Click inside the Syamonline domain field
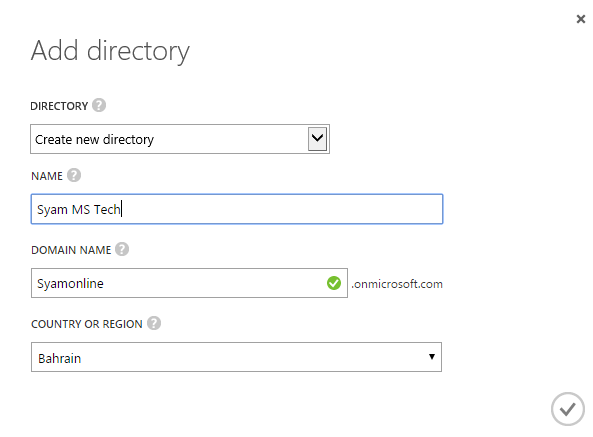 tap(189, 283)
